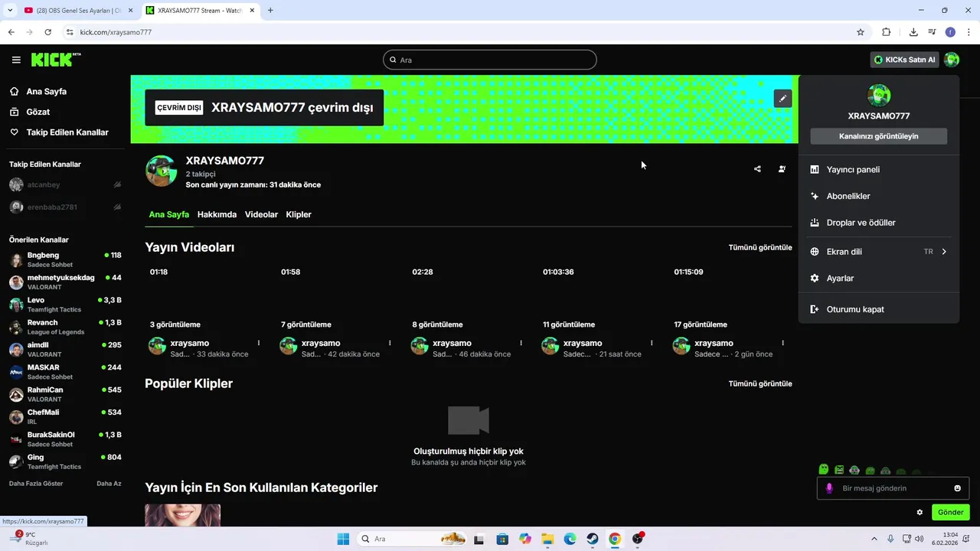
Task: Open Microsoft Edge from taskbar
Action: (x=570, y=539)
